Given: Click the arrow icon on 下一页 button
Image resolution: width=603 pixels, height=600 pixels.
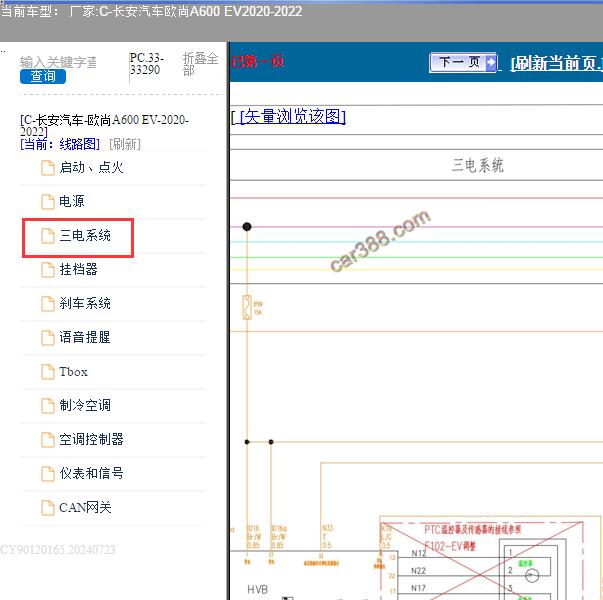Looking at the screenshot, I should click(491, 62).
